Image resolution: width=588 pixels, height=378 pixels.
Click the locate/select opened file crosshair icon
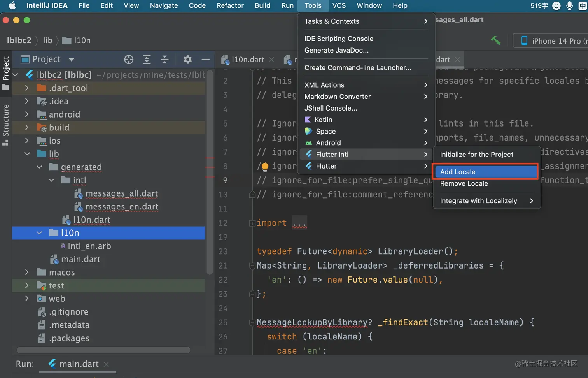click(x=129, y=60)
